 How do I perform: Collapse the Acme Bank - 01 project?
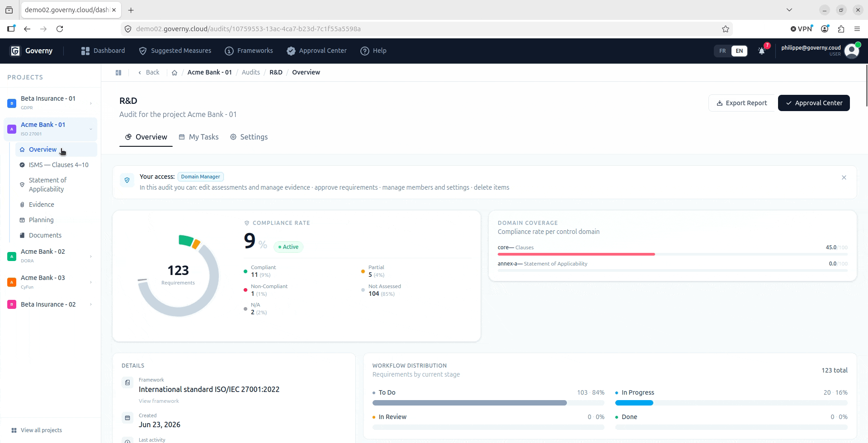91,129
